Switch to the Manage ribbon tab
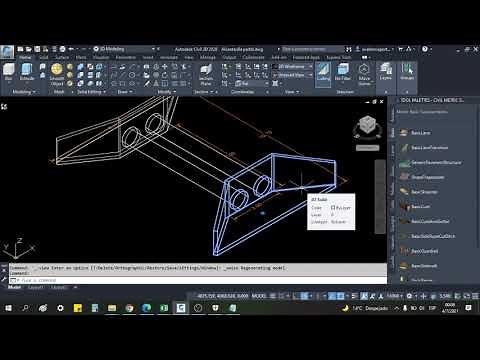Viewport: 480px width, 360px height. (x=208, y=57)
